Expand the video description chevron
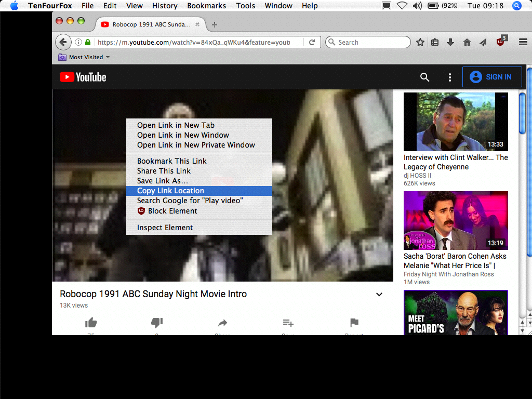Image resolution: width=532 pixels, height=399 pixels. pos(379,294)
